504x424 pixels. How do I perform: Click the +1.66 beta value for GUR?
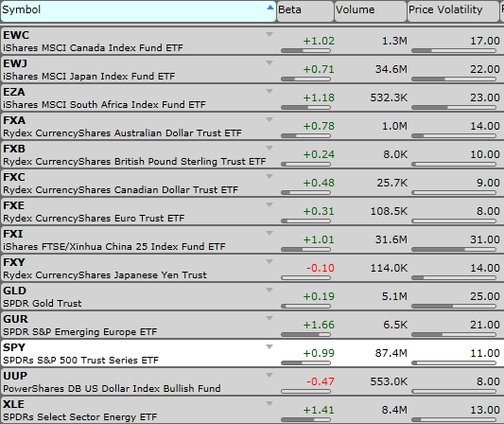click(319, 325)
